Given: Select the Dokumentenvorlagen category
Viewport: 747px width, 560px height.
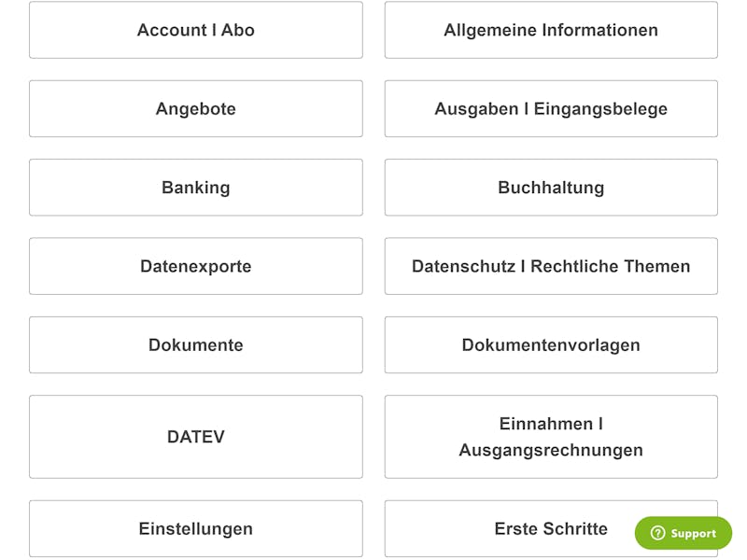Looking at the screenshot, I should (x=551, y=344).
